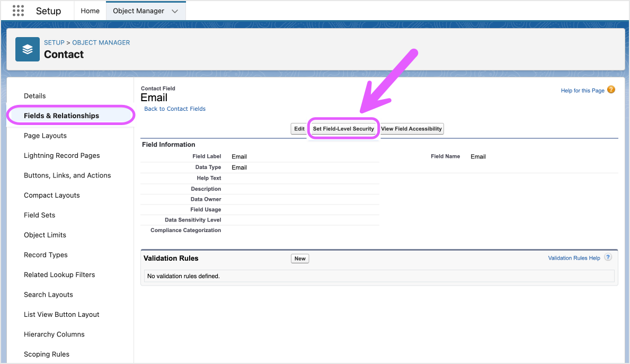Screen dimensions: 630x364
Task: Click the SETUP breadcrumb link
Action: click(x=54, y=42)
